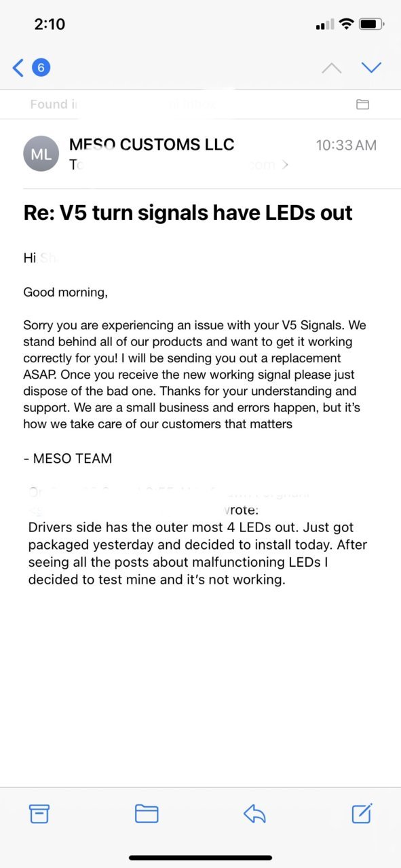Viewport: 401px width, 868px height.
Task: Compose a new message with pencil icon
Action: click(x=362, y=813)
